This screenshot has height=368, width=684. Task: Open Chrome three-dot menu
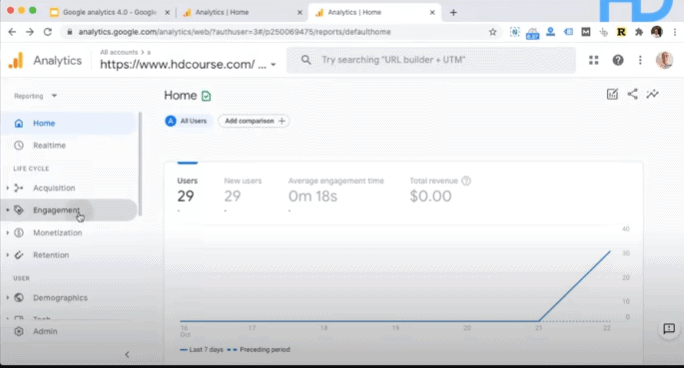(x=674, y=32)
